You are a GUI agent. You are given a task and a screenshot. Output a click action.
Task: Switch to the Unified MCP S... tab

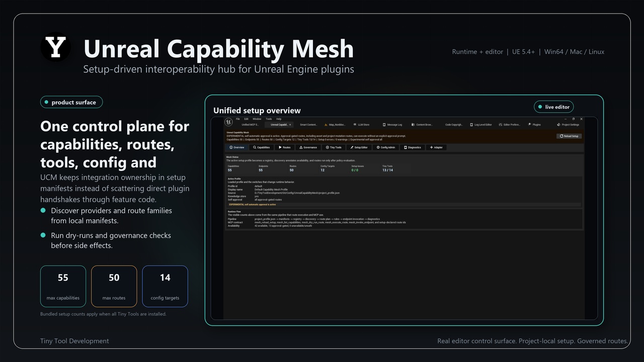250,125
